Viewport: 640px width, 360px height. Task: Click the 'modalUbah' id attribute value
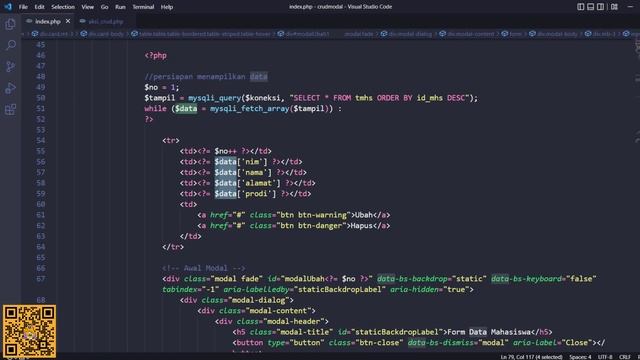pyautogui.click(x=306, y=279)
